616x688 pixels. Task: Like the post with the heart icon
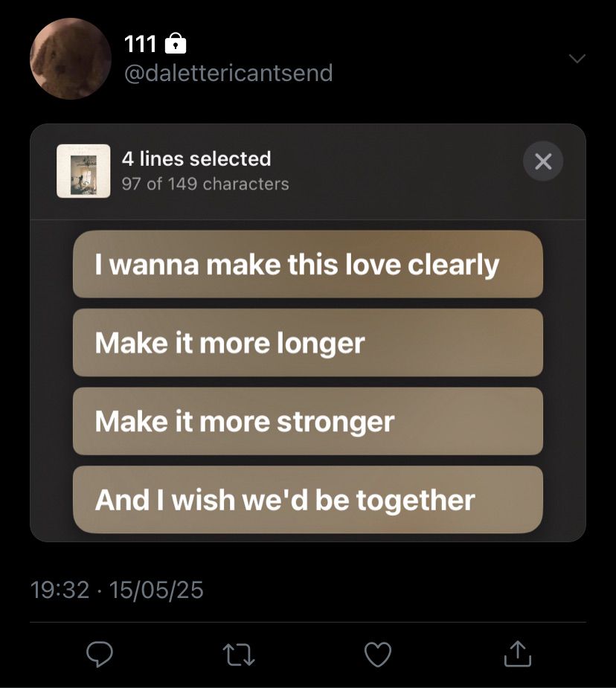click(x=378, y=653)
